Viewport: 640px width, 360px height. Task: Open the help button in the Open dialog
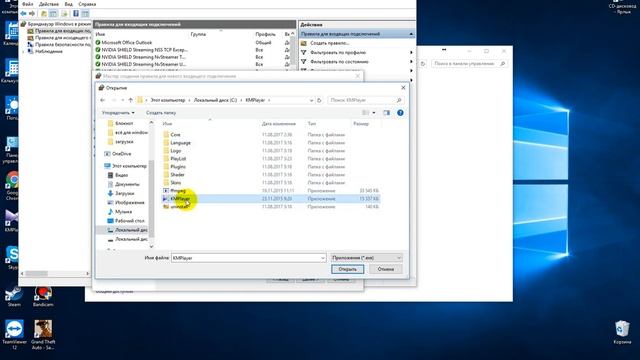tap(400, 113)
